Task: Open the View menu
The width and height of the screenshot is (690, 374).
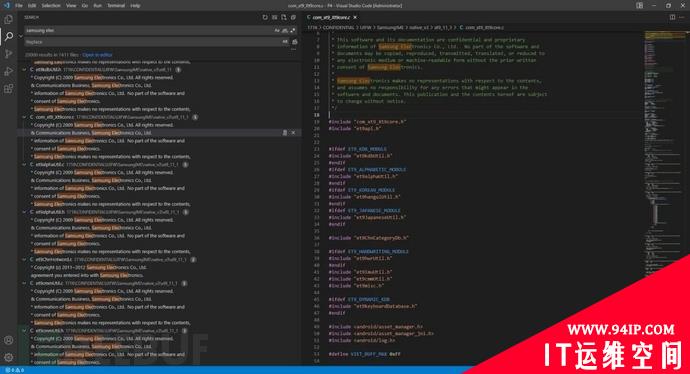Action: pyautogui.click(x=71, y=5)
